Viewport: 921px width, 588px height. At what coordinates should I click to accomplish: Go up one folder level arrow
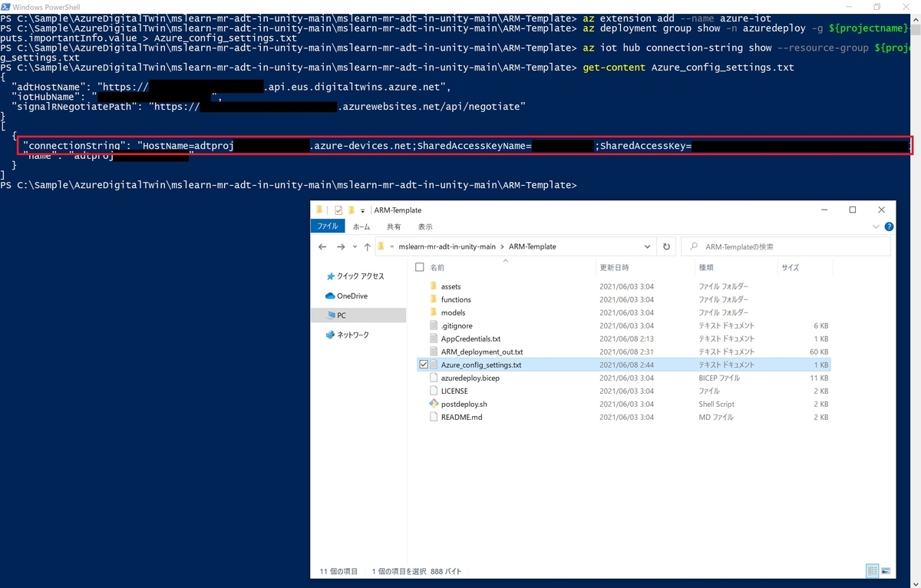click(x=367, y=246)
